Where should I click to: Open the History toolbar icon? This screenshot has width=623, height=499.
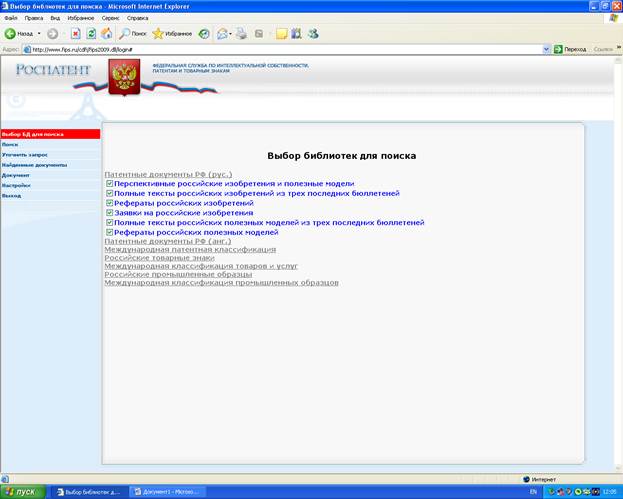[x=204, y=34]
